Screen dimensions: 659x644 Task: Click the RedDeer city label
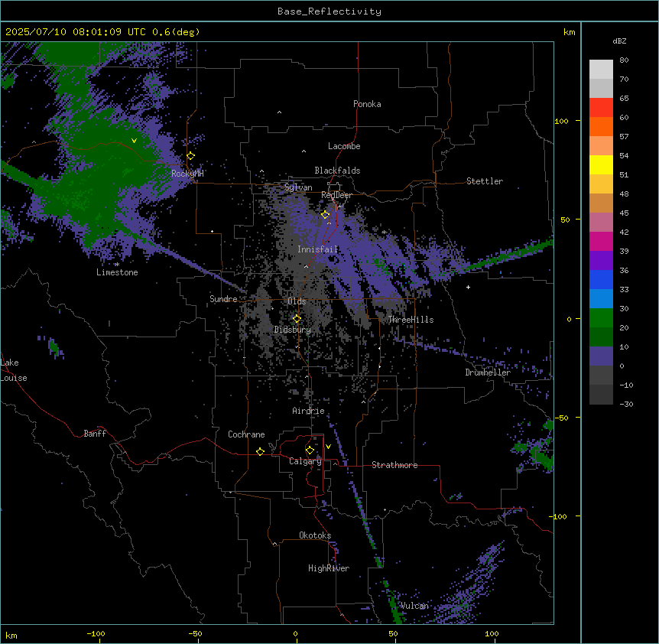pyautogui.click(x=336, y=195)
